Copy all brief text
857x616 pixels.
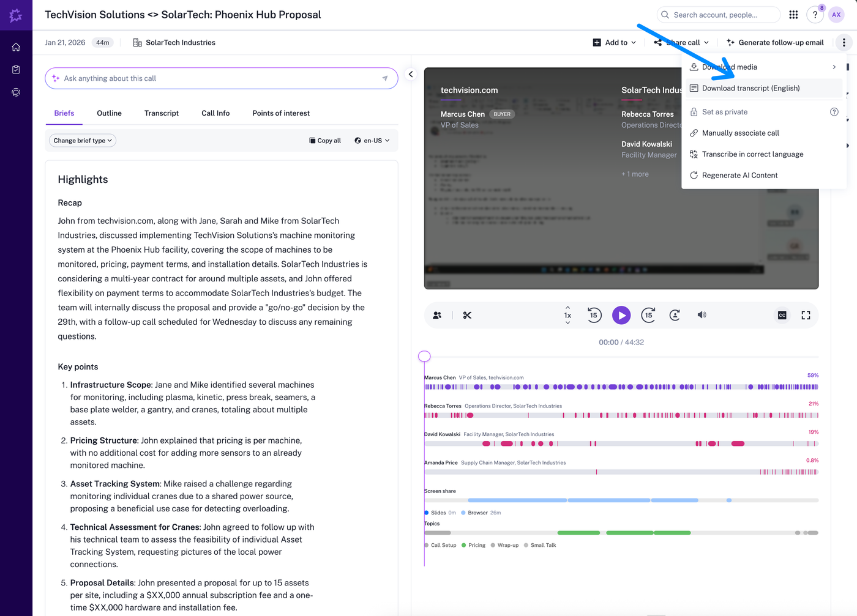tap(325, 141)
